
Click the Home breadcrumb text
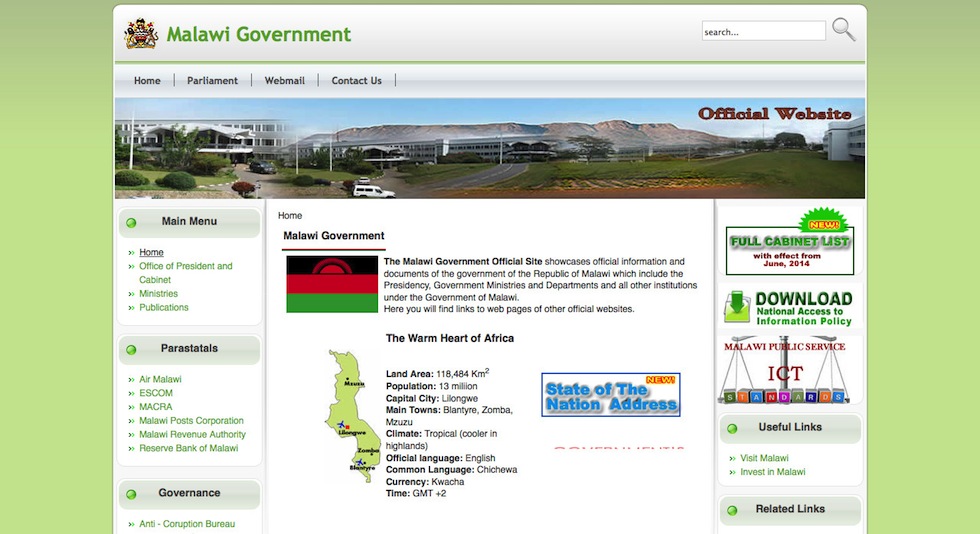[290, 215]
